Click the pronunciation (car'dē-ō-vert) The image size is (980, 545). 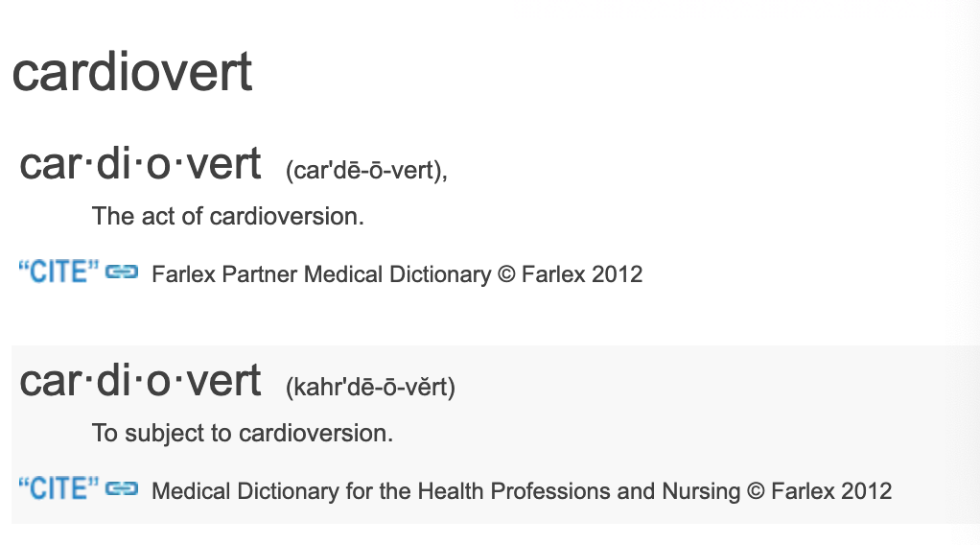(x=366, y=171)
